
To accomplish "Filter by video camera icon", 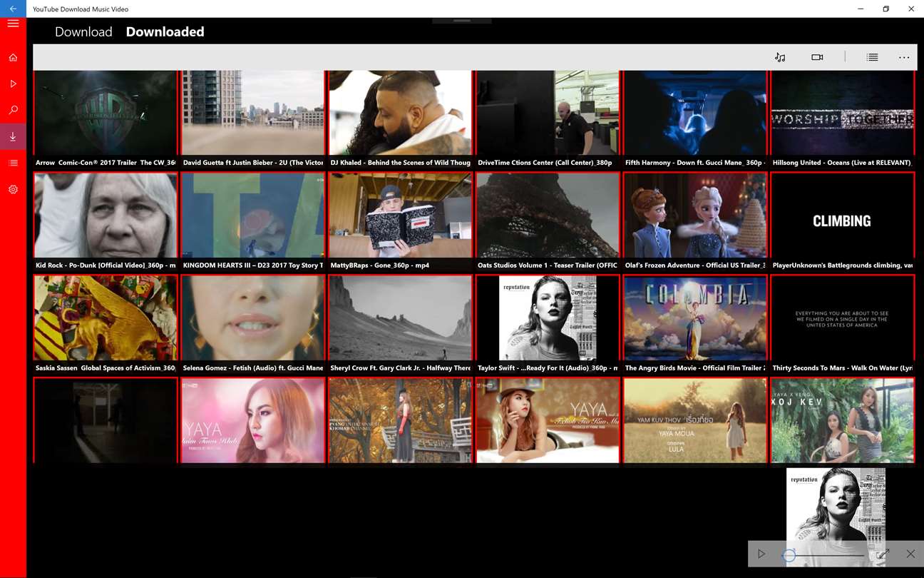I will (x=817, y=57).
